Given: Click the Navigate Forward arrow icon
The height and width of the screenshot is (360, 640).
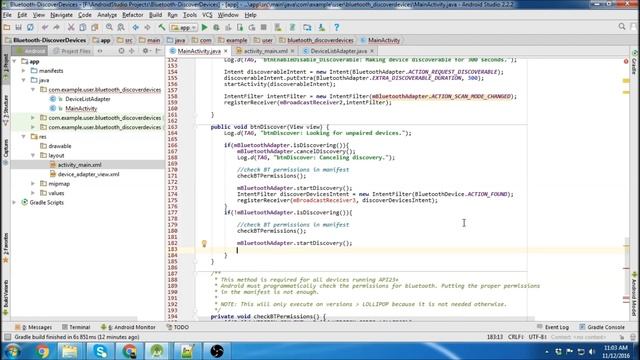Looking at the screenshot, I should tap(147, 27).
